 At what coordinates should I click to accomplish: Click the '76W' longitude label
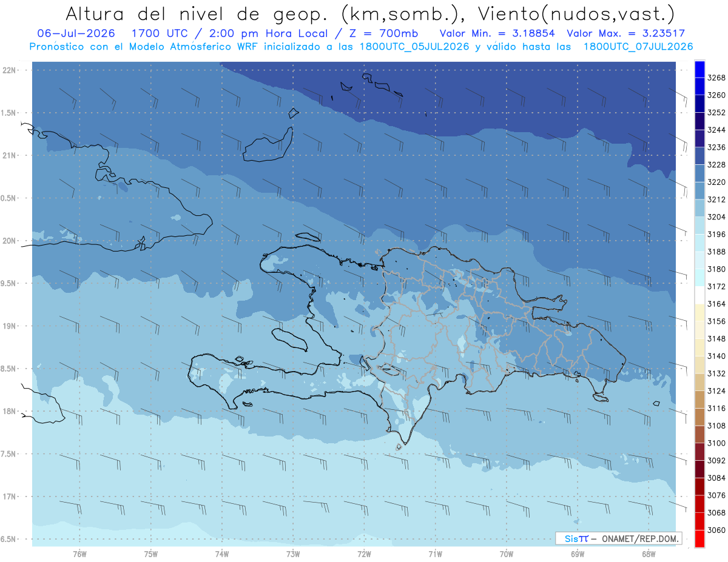pyautogui.click(x=79, y=554)
